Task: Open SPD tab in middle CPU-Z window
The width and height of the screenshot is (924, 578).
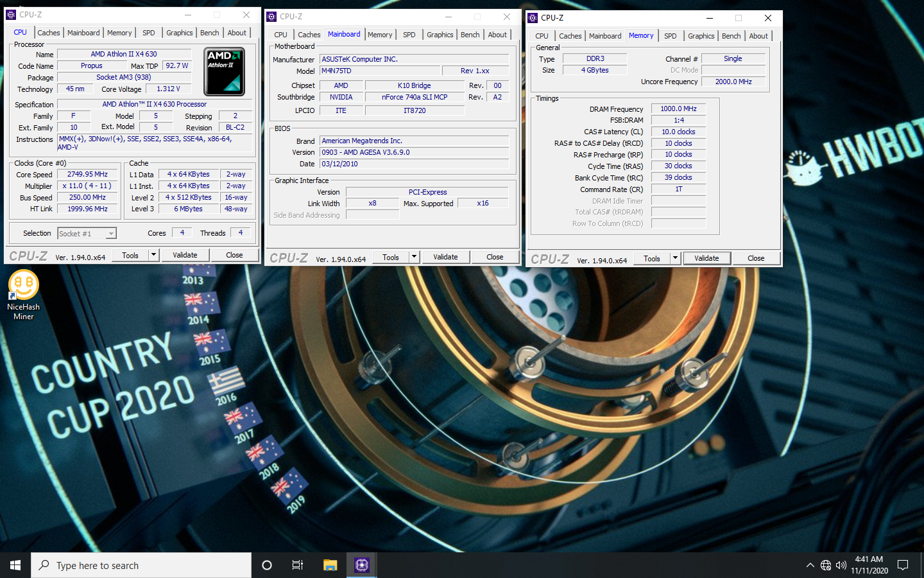Action: coord(409,35)
